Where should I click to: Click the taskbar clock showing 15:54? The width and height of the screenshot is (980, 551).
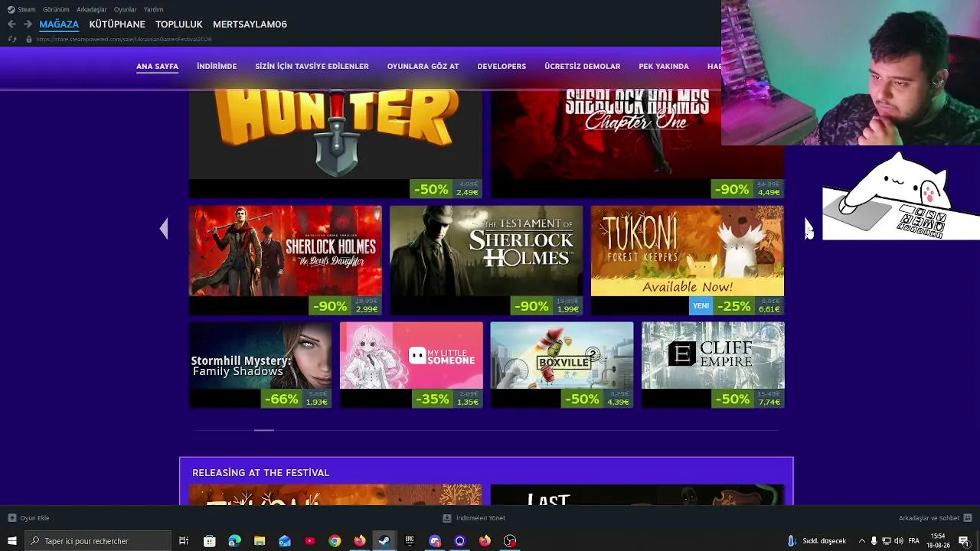point(938,541)
